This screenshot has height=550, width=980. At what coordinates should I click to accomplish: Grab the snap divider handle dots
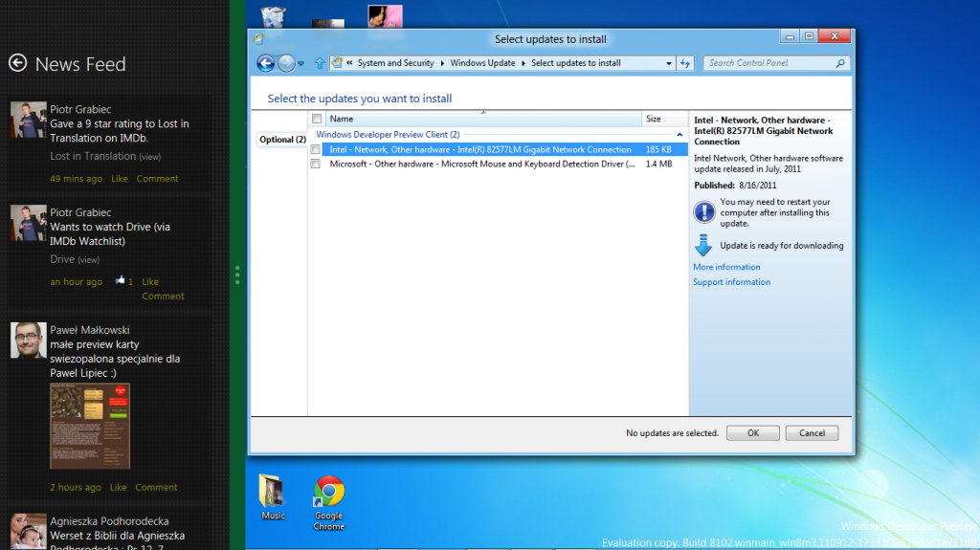pos(237,275)
